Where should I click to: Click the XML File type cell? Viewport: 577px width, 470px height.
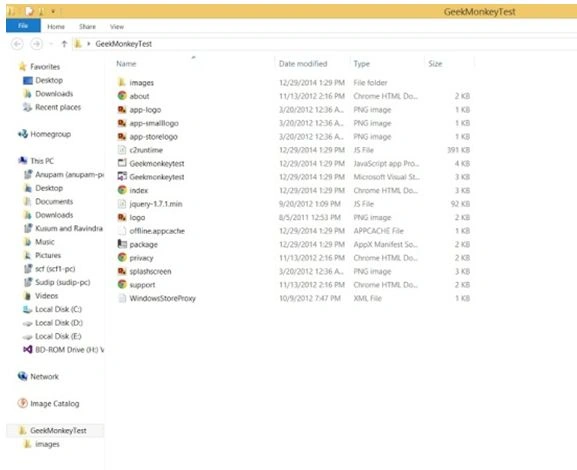click(x=367, y=298)
